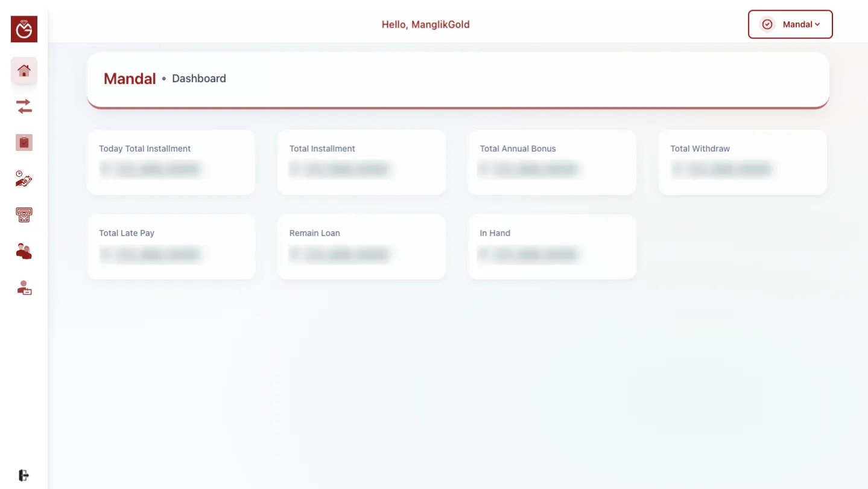Open the transfer arrows sidebar icon
Viewport: 868px width, 489px height.
pyautogui.click(x=24, y=107)
